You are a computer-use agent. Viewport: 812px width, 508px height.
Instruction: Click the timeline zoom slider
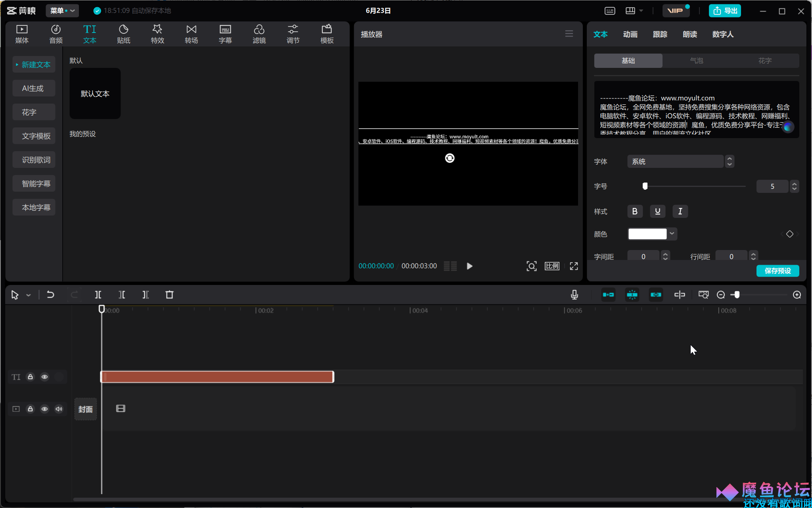758,295
